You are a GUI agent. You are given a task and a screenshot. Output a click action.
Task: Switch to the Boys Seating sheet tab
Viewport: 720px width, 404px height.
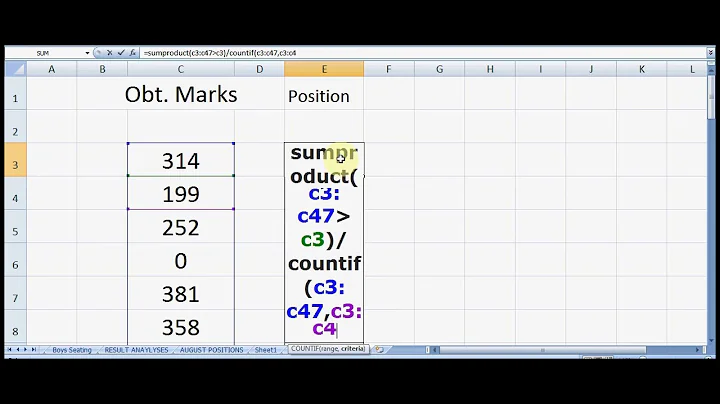click(x=72, y=350)
